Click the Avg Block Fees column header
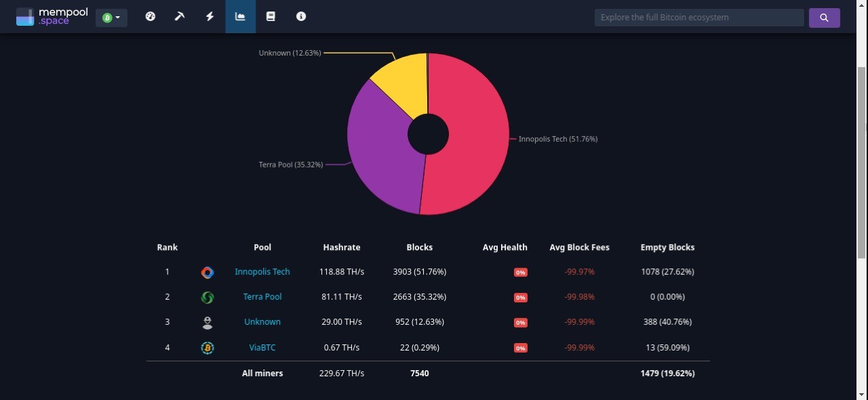 tap(580, 247)
